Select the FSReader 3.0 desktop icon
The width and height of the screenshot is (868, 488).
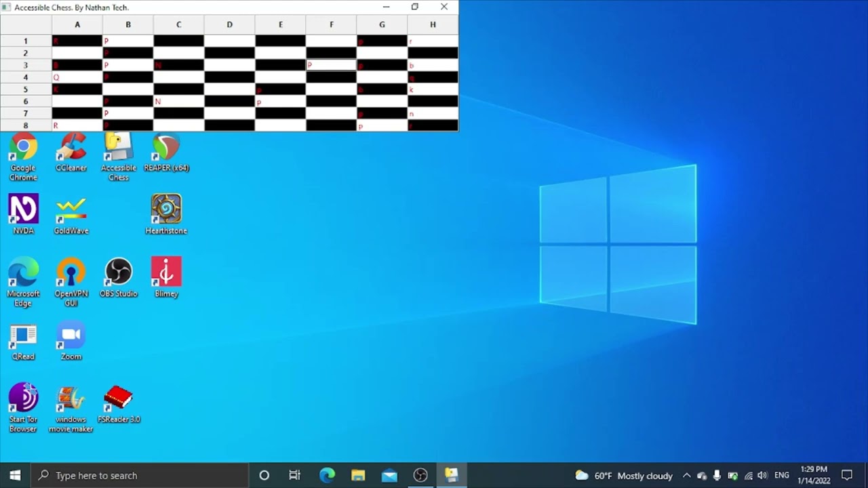(119, 404)
